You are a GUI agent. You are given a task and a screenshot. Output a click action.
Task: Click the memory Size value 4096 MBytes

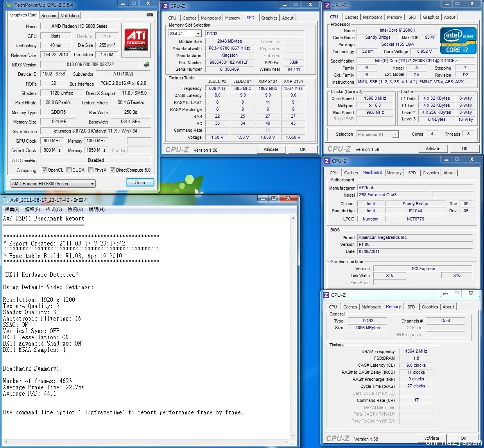(367, 328)
